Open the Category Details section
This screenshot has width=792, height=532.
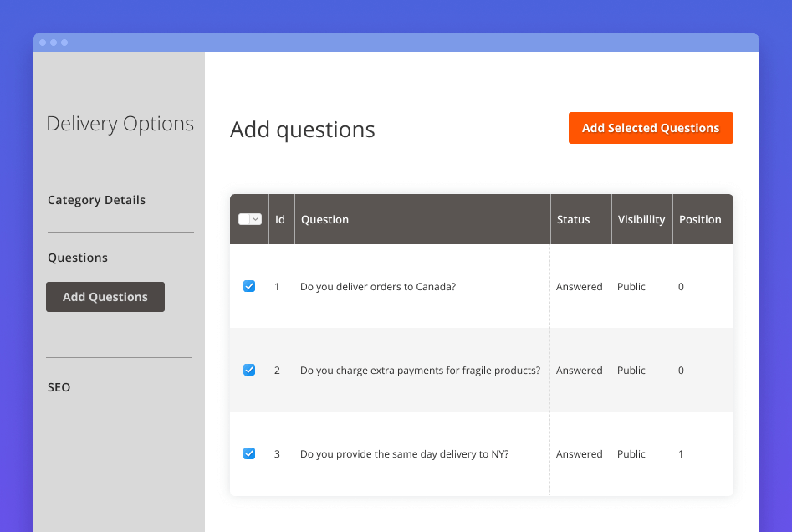96,200
